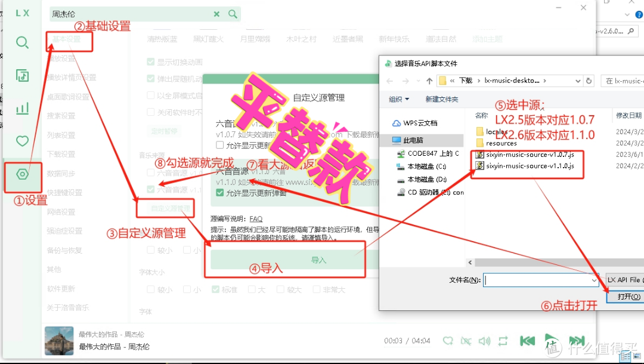Open 备份与恢复 settings section

pyautogui.click(x=64, y=250)
